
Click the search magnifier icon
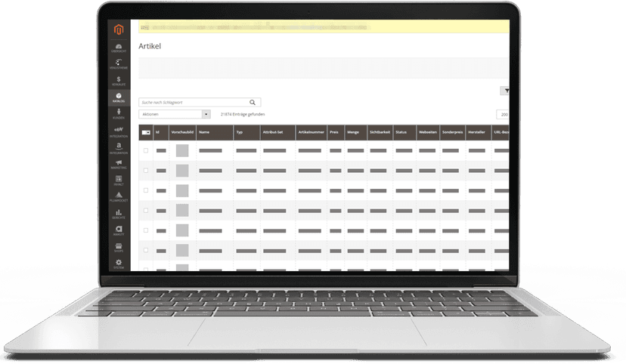tap(253, 102)
